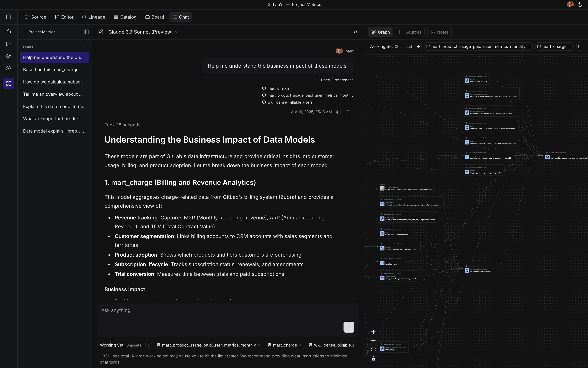Add asset to Working Set below chat input
Viewport: 588px width, 368px height.
(149, 345)
